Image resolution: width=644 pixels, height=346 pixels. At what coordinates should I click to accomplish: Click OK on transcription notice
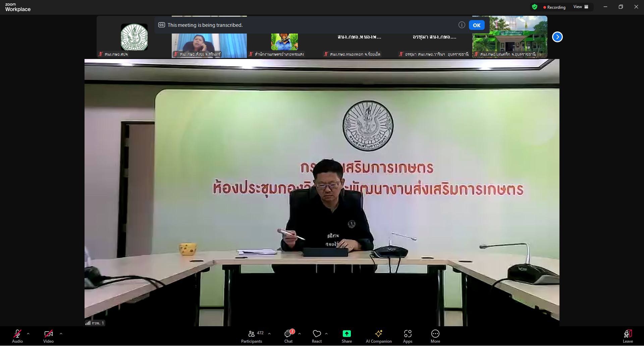pyautogui.click(x=476, y=25)
